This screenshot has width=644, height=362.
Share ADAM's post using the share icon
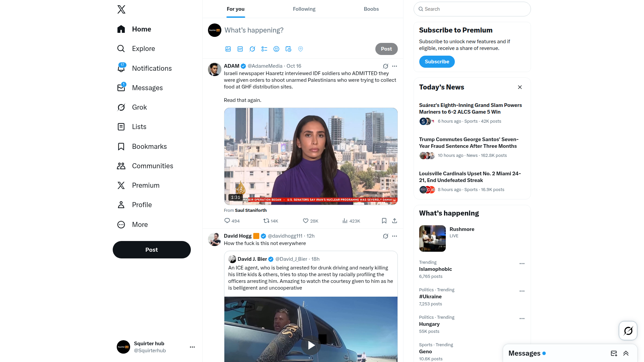[x=394, y=221]
